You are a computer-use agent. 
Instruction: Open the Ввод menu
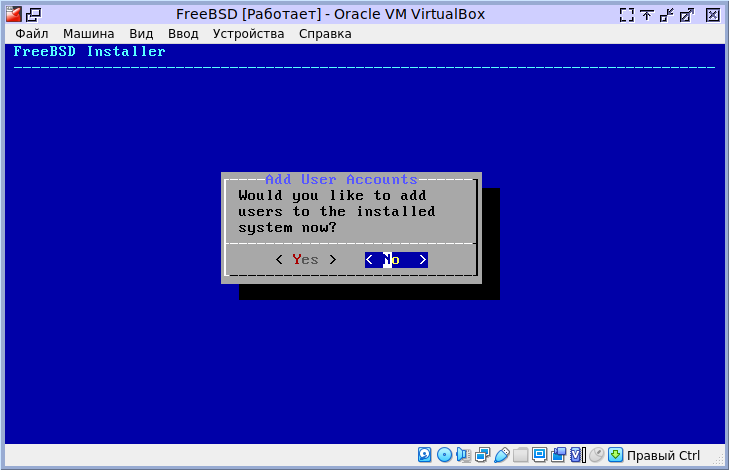[x=183, y=34]
